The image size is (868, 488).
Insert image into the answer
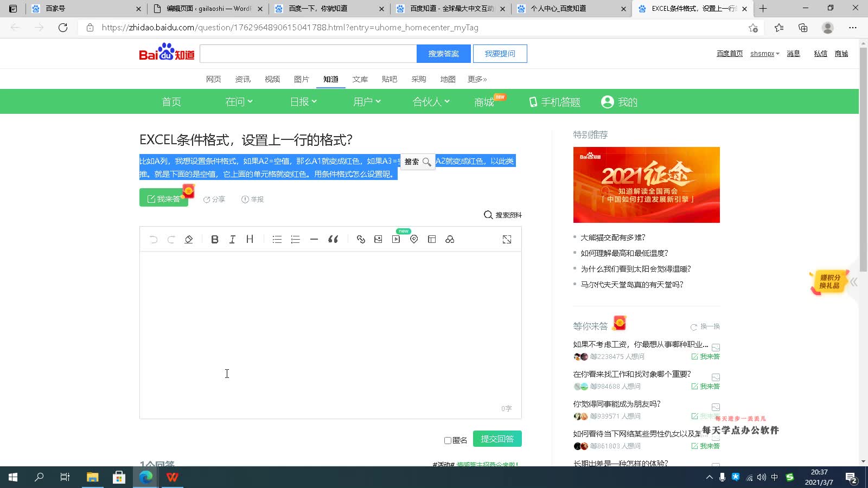[x=378, y=239]
